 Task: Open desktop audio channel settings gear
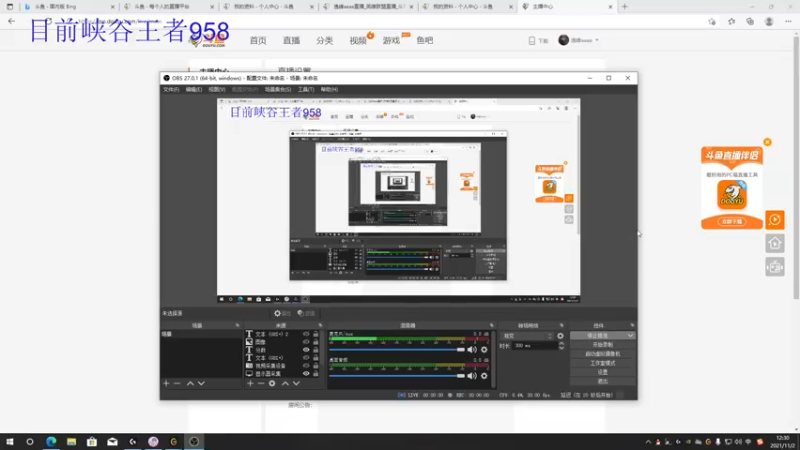tap(484, 376)
